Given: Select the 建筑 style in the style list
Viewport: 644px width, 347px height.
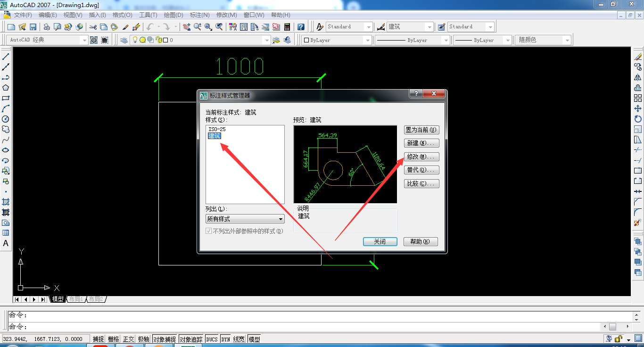Looking at the screenshot, I should point(215,136).
